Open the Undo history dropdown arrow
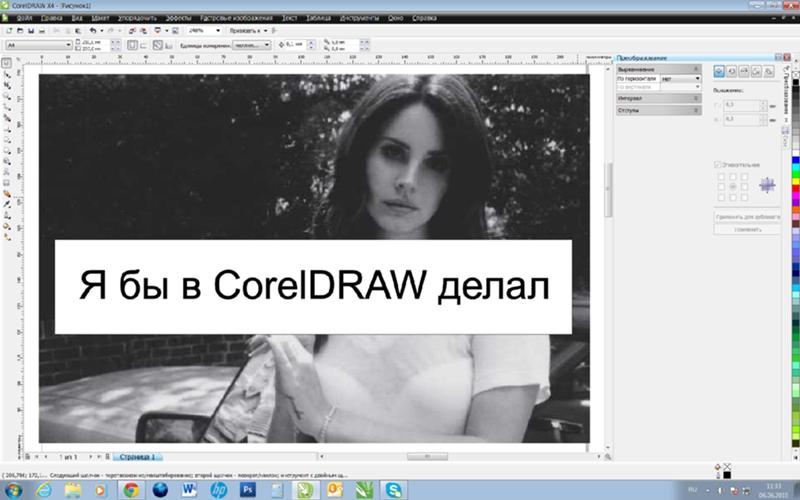Screen dimensions: 800x500 point(101,31)
